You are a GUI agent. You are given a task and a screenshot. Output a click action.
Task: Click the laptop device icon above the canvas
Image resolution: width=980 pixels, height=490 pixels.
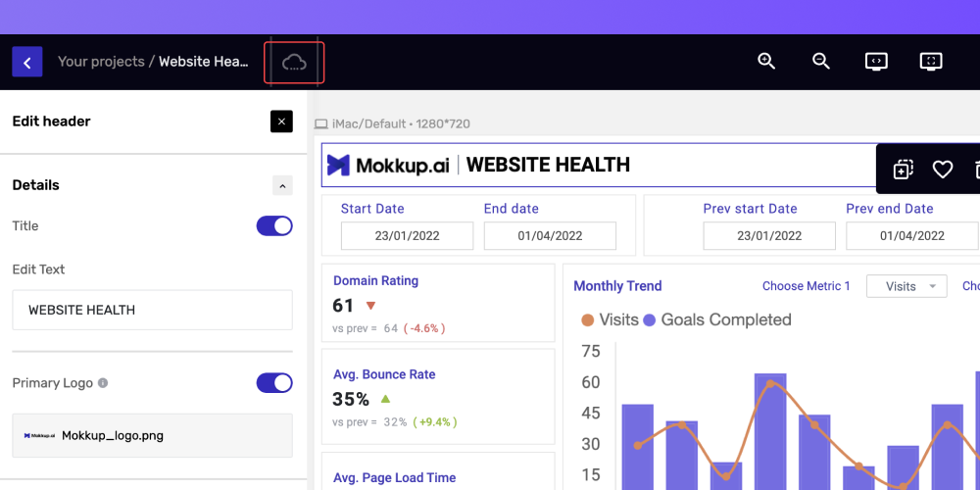pos(321,123)
